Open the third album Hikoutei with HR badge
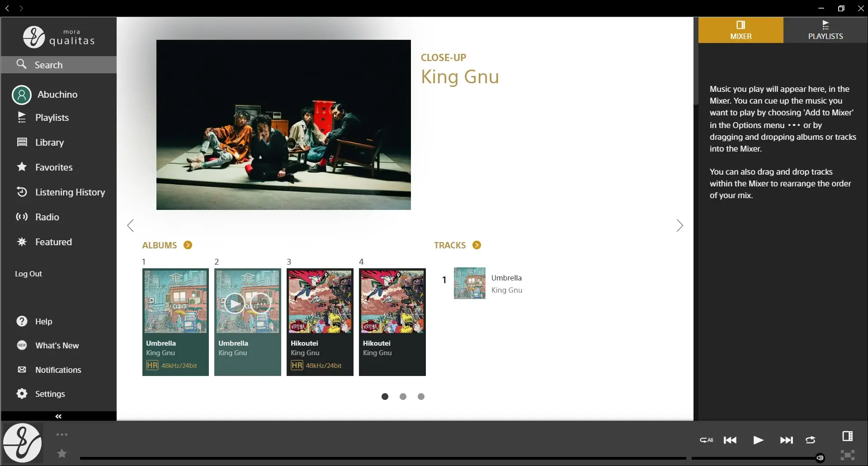The width and height of the screenshot is (868, 466). (320, 322)
